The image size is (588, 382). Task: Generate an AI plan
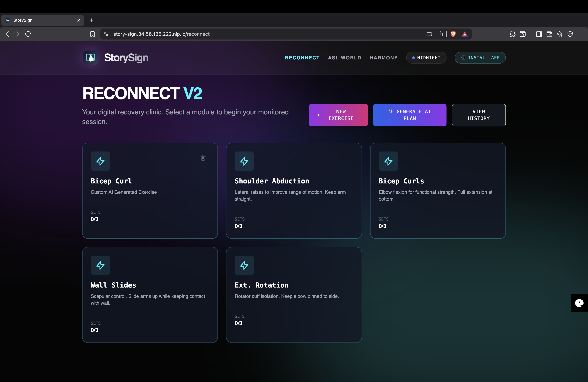point(409,115)
